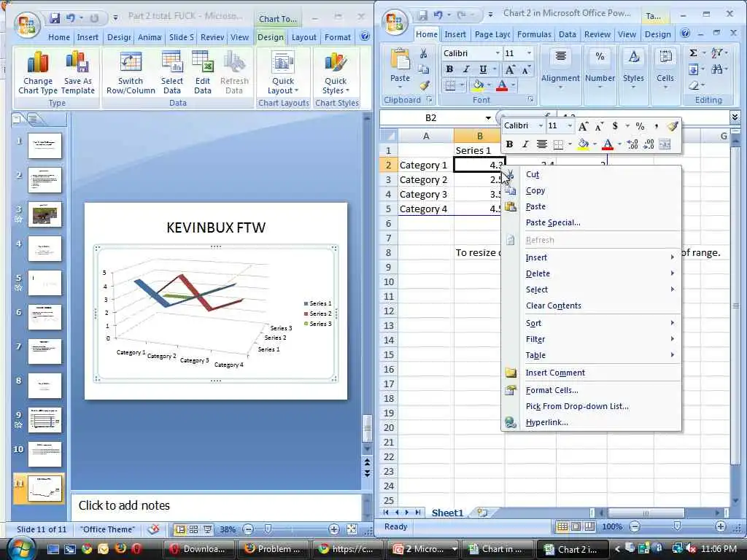Click Change Chart Type in PowerPoint ribbon
The width and height of the screenshot is (747, 560).
pyautogui.click(x=38, y=73)
